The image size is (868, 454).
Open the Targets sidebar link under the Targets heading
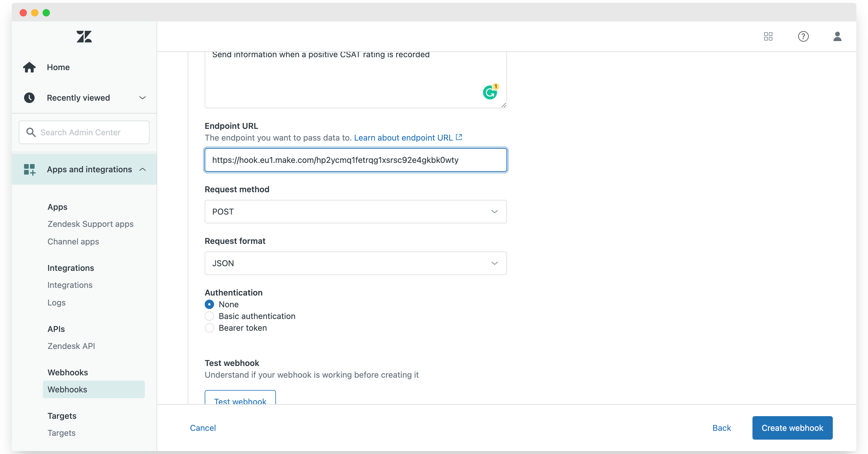point(61,433)
